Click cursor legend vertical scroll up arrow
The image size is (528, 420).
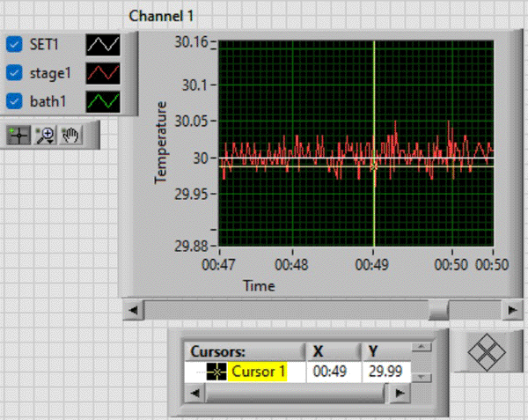point(422,347)
